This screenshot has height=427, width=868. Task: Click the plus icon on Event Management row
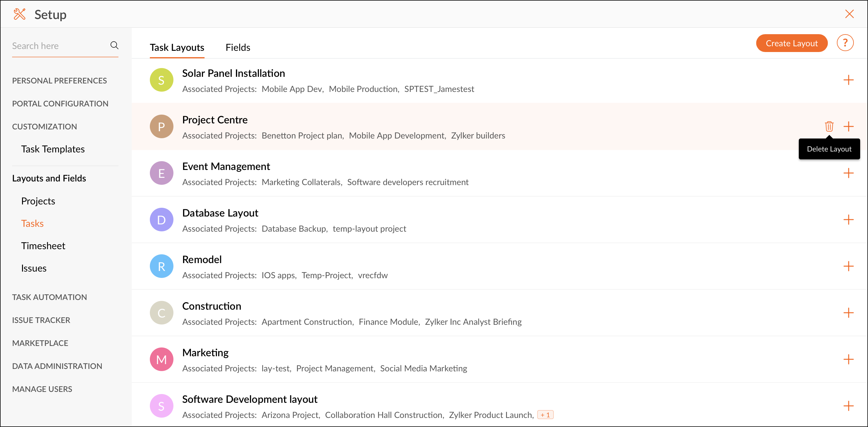click(x=848, y=173)
